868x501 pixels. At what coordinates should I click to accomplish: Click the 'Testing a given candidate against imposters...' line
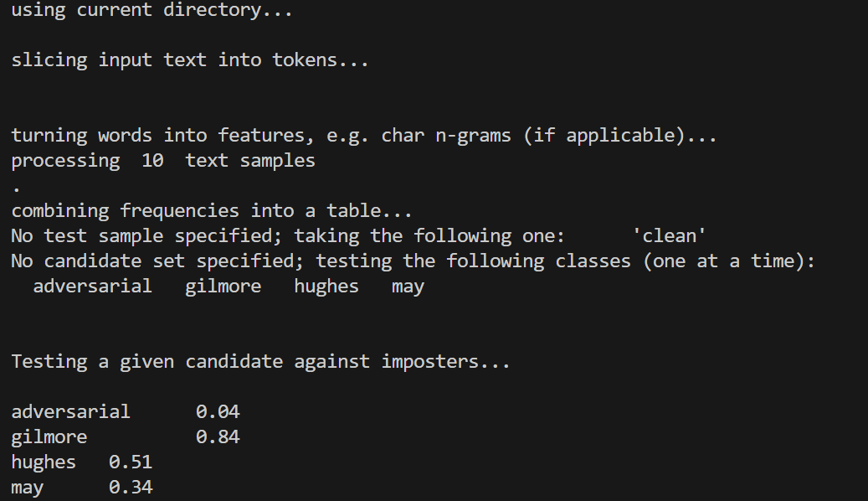click(260, 362)
